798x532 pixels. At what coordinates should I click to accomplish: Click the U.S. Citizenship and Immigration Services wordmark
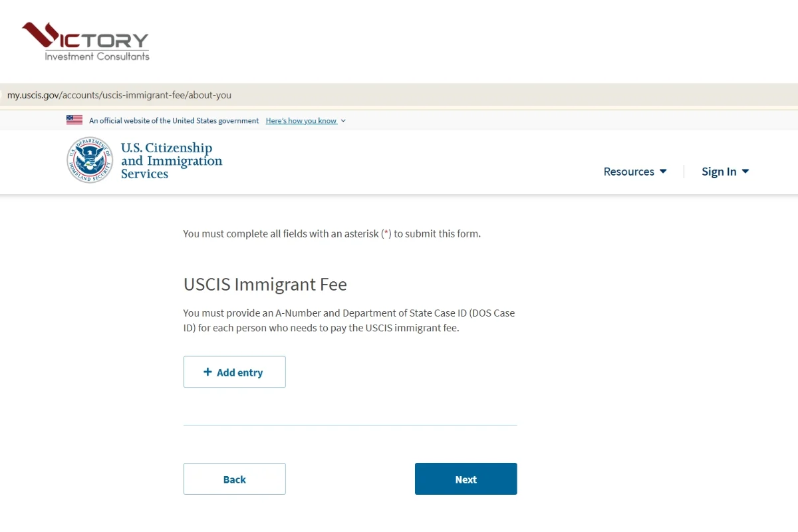pos(171,161)
